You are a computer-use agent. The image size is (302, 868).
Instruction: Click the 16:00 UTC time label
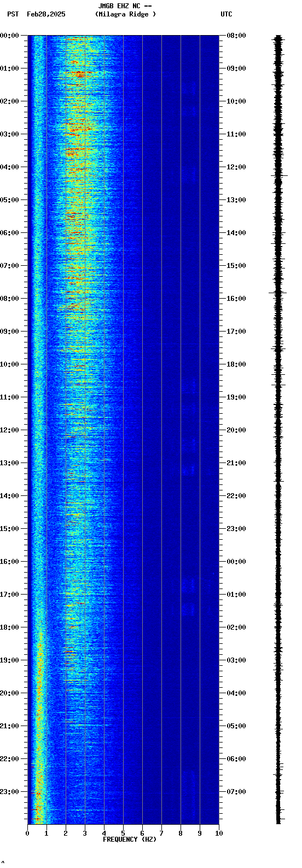tap(236, 299)
